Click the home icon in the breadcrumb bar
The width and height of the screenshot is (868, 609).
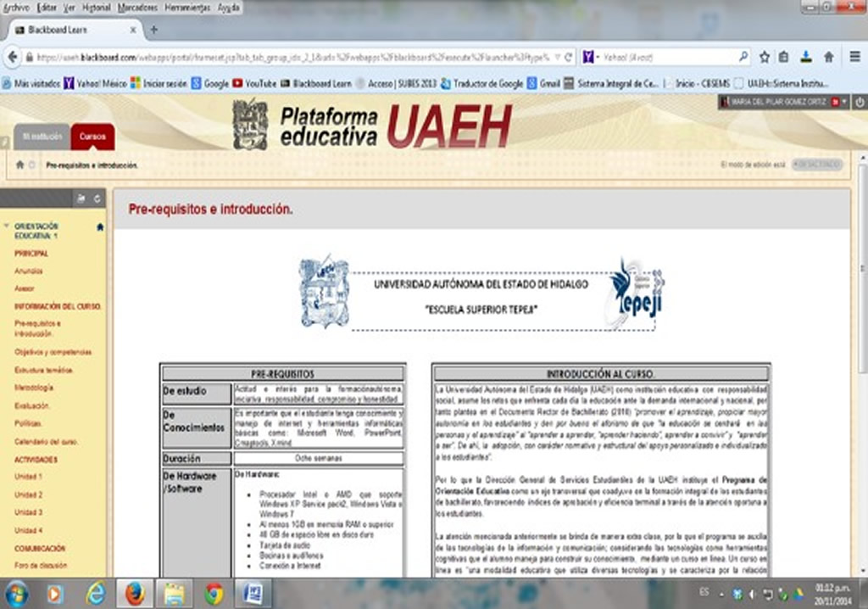(x=20, y=165)
